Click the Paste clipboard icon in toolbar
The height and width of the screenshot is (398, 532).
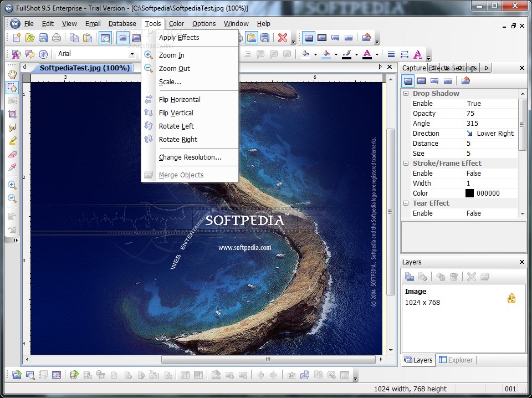[x=88, y=38]
